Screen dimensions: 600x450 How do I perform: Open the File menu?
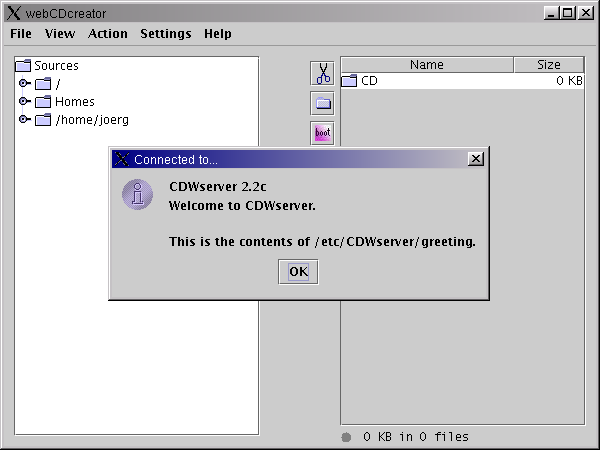point(21,34)
